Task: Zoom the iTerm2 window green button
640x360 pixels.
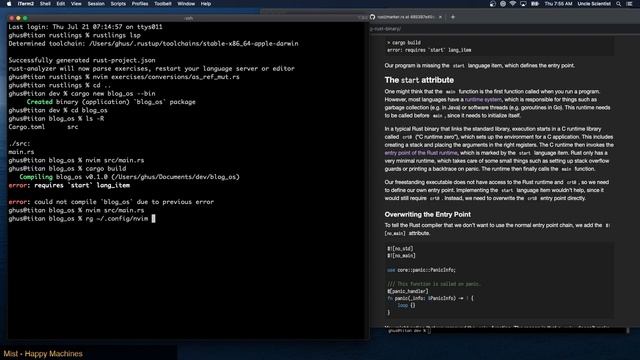Action: click(x=25, y=18)
